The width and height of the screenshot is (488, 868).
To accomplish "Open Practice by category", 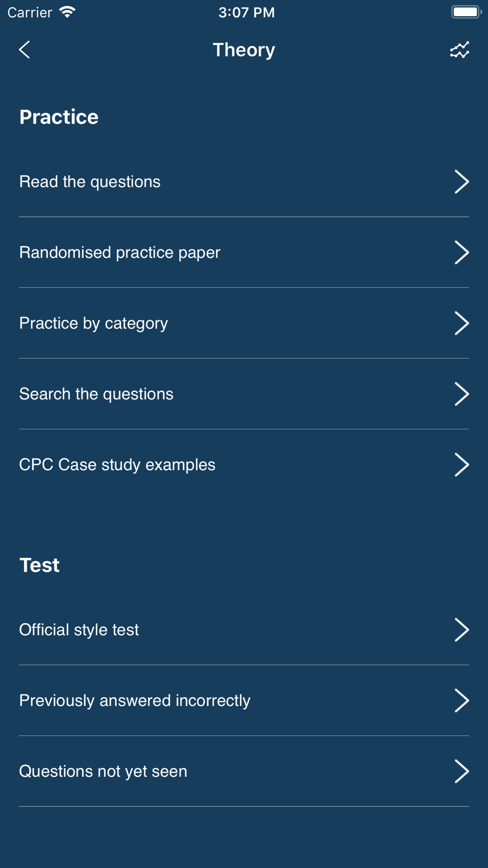I will tap(244, 323).
